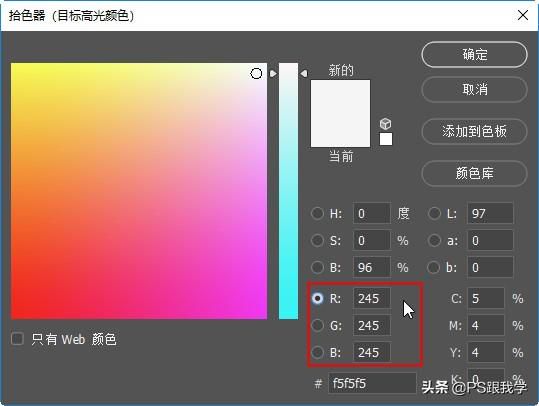The image size is (539, 406).
Task: Click the vertical hue spectrum bar
Action: (288, 191)
